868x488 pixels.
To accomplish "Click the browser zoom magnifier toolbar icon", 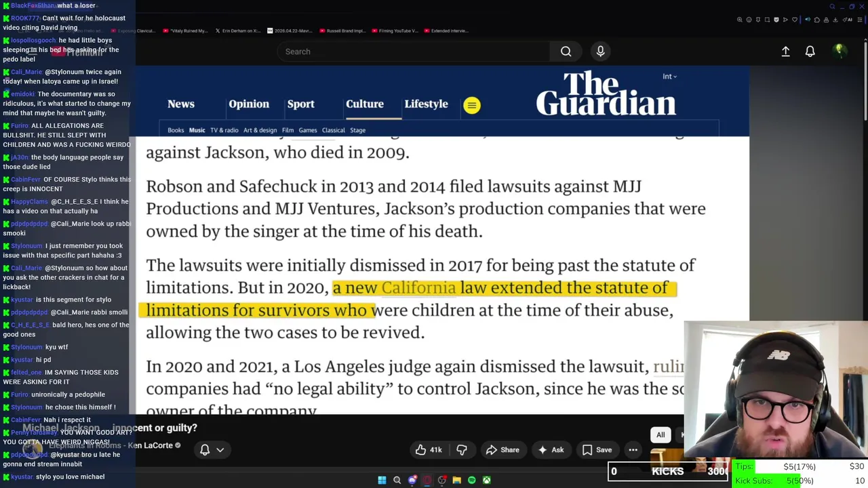I will click(740, 20).
